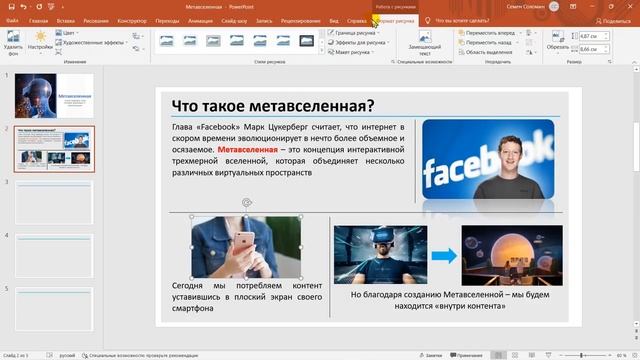Expand the picture styles gallery
This screenshot has width=640, height=360.
(322, 51)
